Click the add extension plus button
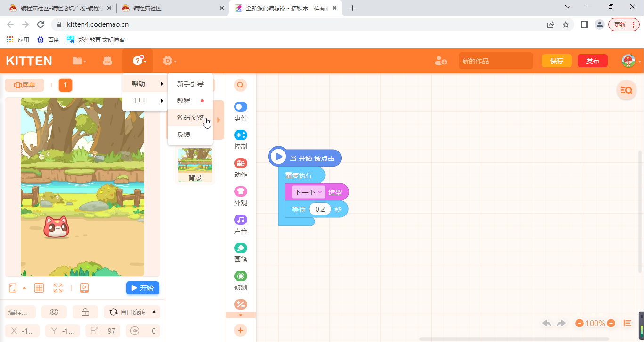 240,331
